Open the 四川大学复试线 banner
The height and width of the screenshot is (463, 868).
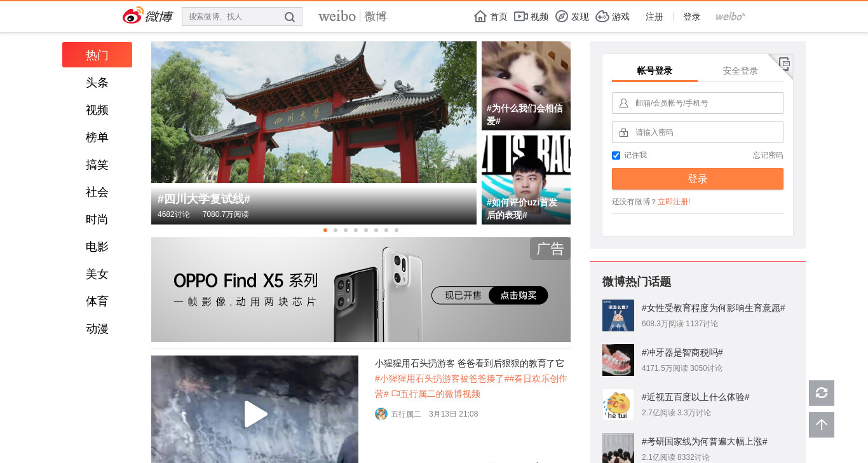(x=314, y=133)
